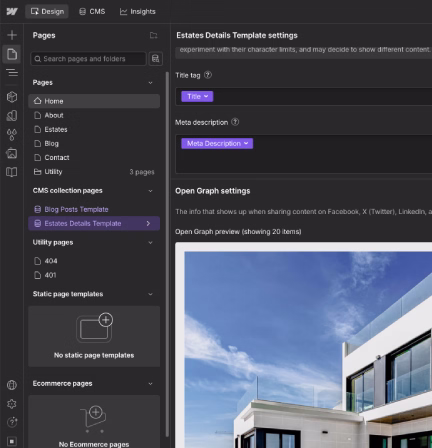This screenshot has width=432, height=448.
Task: Click the page search filter icon
Action: pyautogui.click(x=156, y=59)
